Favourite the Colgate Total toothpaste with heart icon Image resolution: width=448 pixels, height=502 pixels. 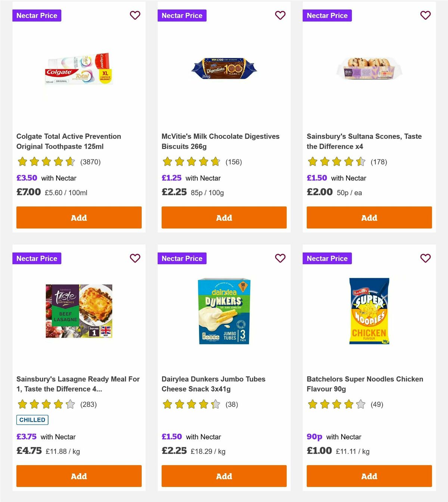coord(135,15)
